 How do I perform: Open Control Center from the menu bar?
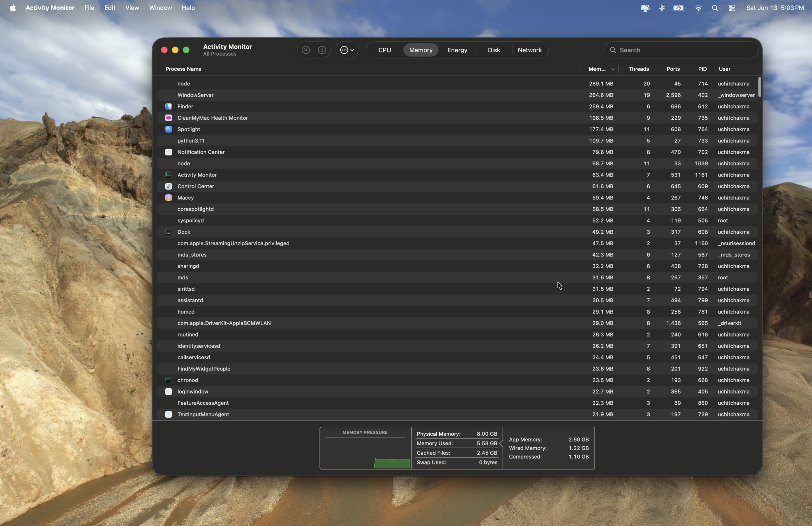click(x=732, y=8)
